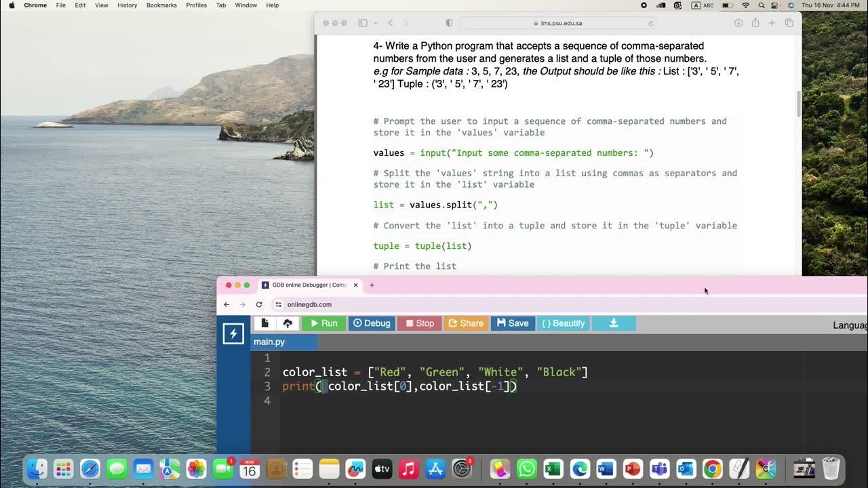
Task: Open the Apple menu
Action: [x=12, y=5]
